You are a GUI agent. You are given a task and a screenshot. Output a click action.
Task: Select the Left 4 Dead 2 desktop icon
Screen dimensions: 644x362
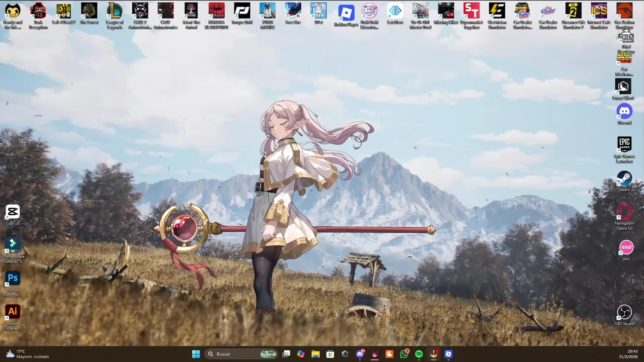pos(63,14)
